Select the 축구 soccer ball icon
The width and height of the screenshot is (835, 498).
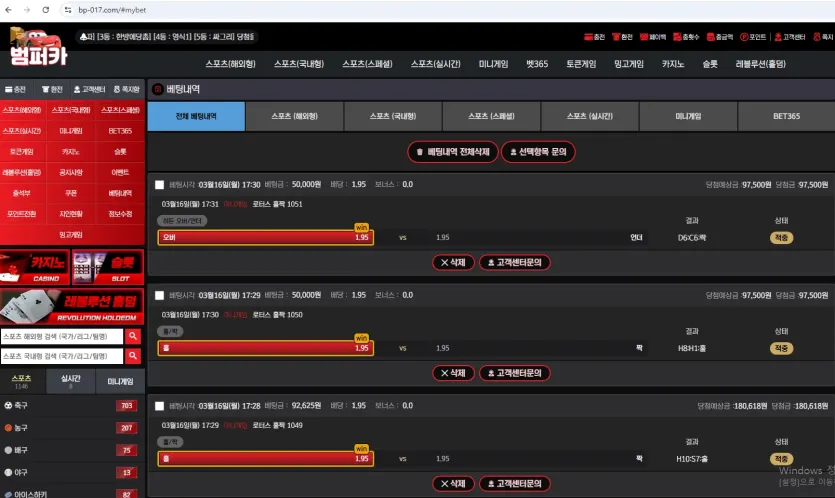(8, 405)
